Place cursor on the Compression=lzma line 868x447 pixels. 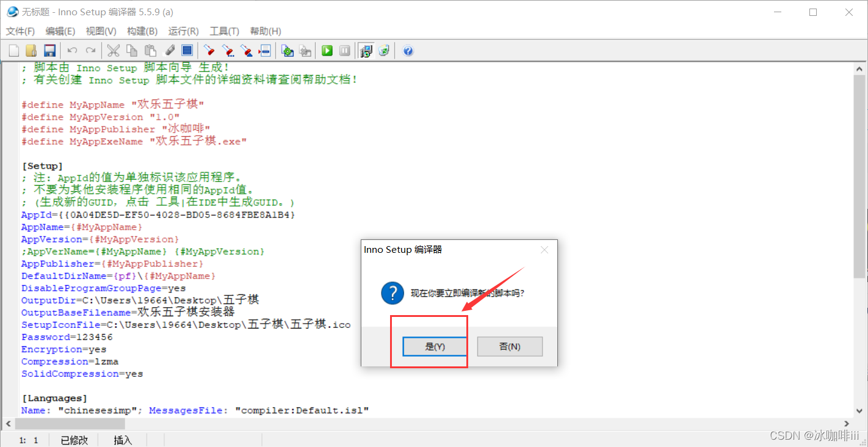click(70, 362)
